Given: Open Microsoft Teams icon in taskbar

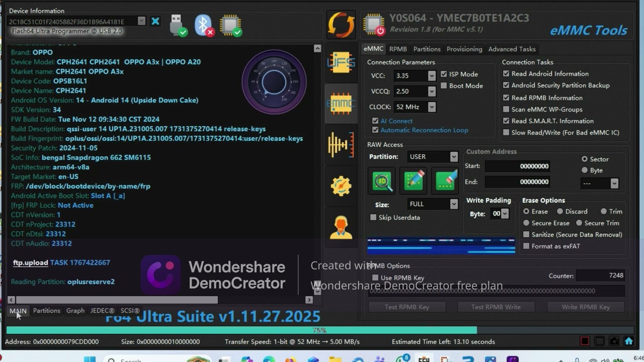Looking at the screenshot, I should click(x=380, y=359).
